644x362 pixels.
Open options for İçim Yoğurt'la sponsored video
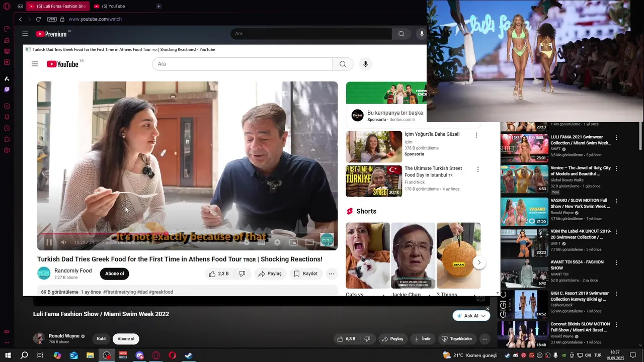pyautogui.click(x=476, y=135)
